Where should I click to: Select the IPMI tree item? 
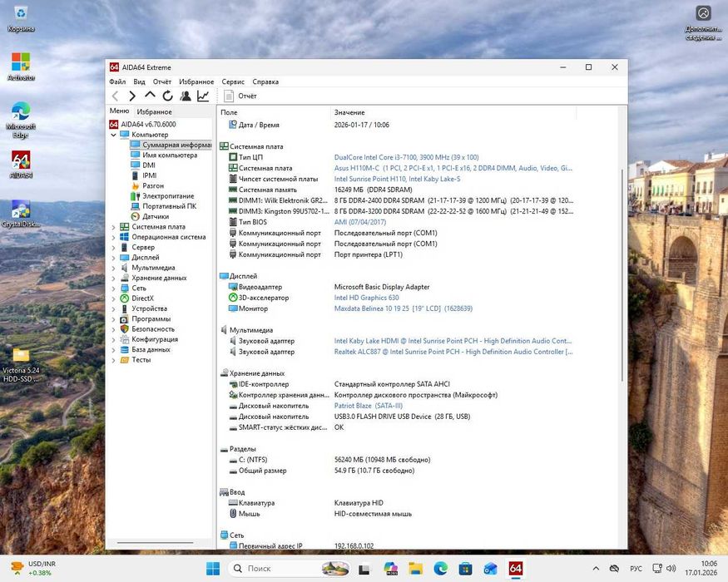(x=143, y=175)
